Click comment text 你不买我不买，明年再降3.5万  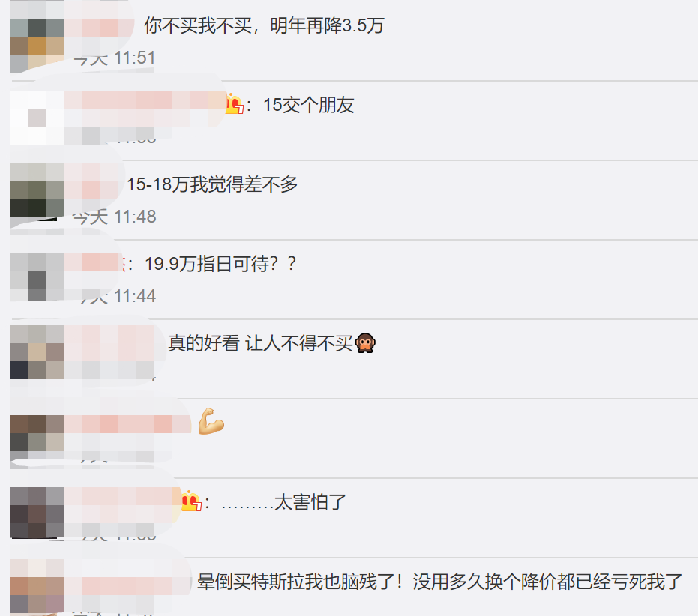(x=264, y=25)
